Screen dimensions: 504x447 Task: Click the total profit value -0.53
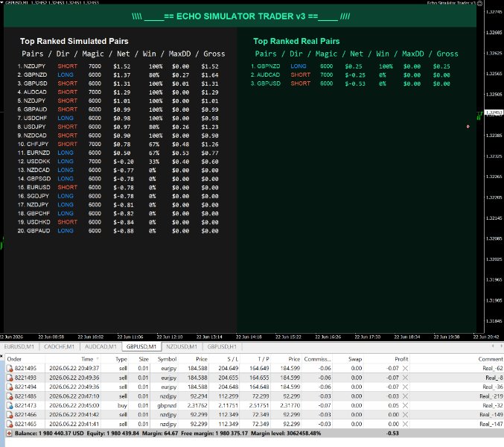coord(392,433)
